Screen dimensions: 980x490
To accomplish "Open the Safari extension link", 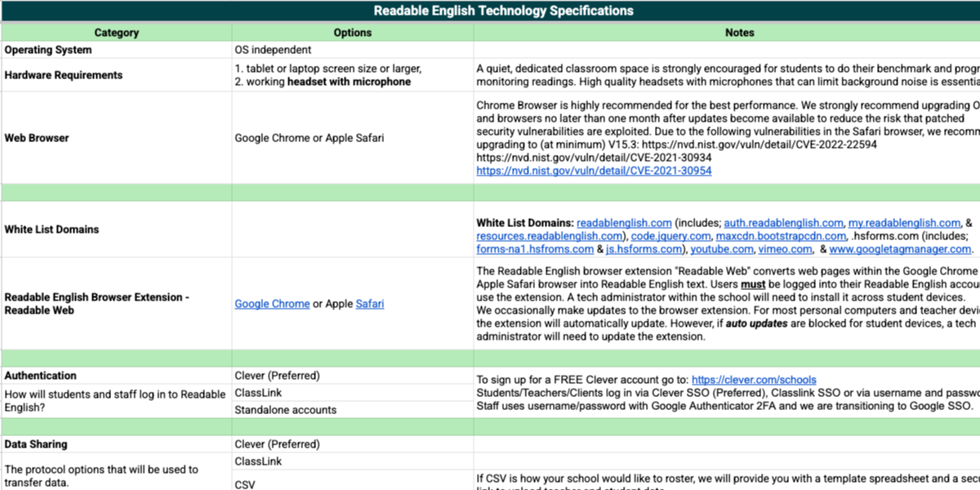I will coord(370,304).
